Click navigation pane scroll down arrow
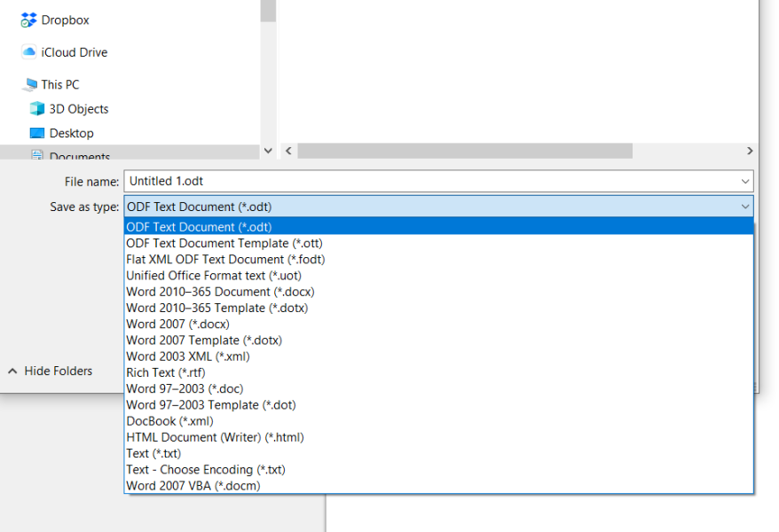779x532 pixels. pyautogui.click(x=268, y=151)
